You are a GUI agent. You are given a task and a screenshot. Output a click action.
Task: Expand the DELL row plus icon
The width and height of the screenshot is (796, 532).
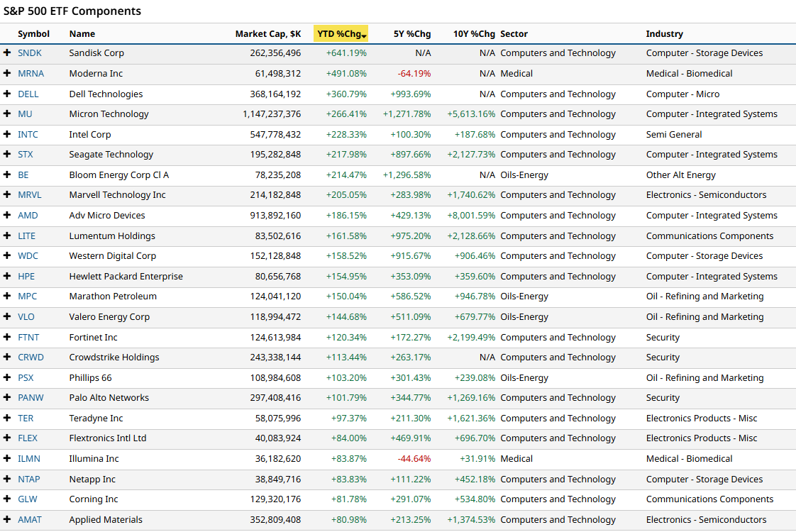pos(7,94)
